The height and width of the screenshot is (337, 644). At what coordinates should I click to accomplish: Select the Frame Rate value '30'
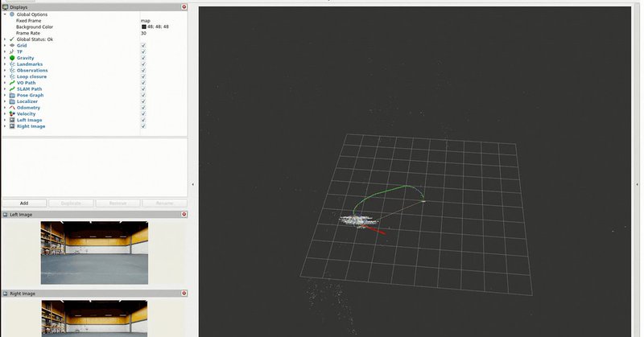[143, 33]
